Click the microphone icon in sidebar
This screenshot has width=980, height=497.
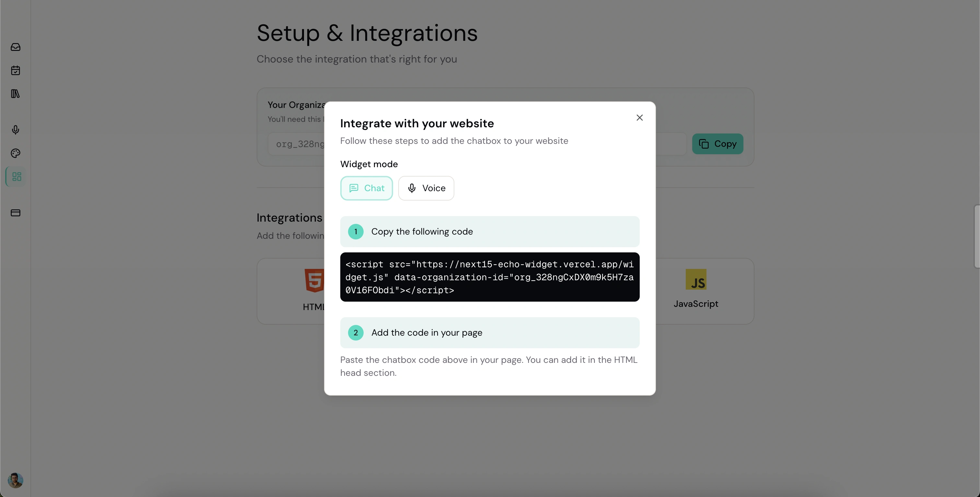(16, 130)
